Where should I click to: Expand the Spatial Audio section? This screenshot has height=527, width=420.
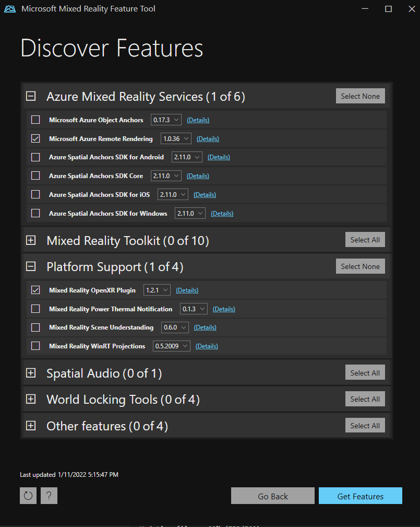pyautogui.click(x=30, y=372)
